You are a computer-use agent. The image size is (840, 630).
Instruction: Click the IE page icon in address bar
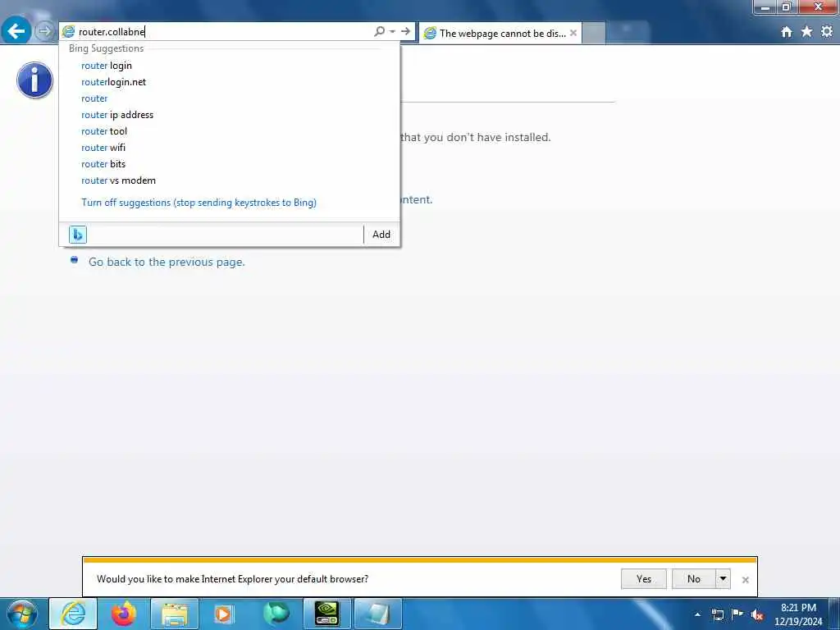click(69, 32)
